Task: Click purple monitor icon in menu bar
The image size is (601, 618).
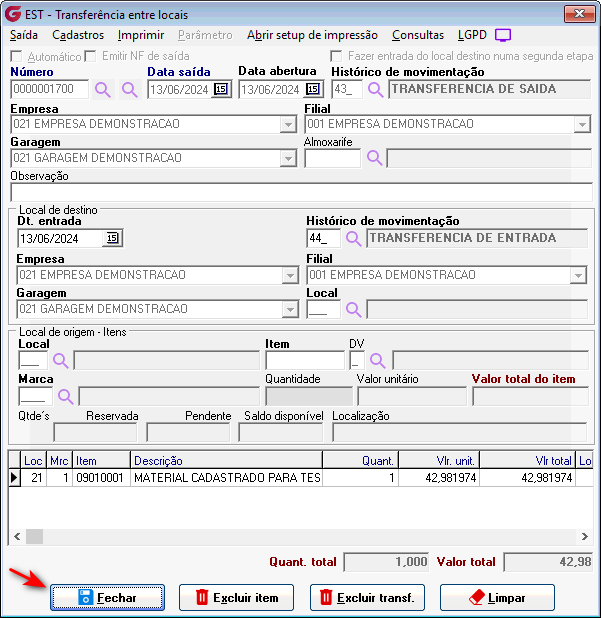Action: tap(503, 35)
